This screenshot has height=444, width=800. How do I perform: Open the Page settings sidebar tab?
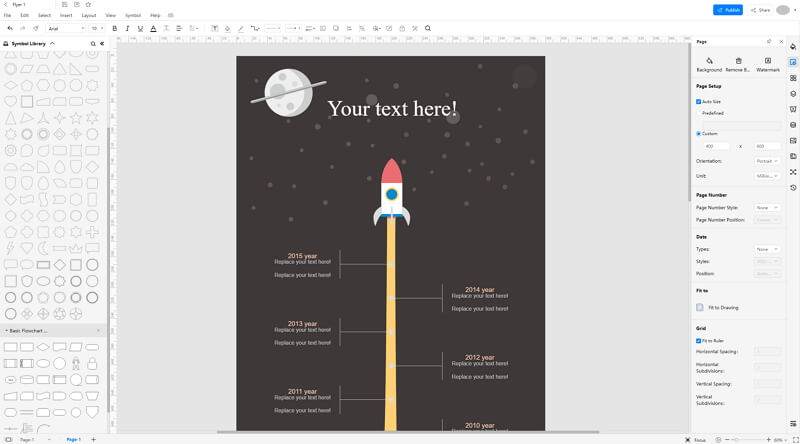pyautogui.click(x=793, y=62)
